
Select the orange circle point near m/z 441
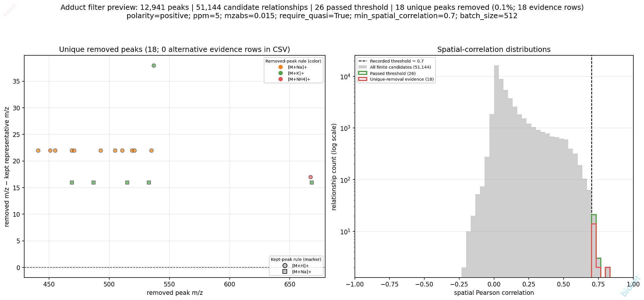(38, 150)
